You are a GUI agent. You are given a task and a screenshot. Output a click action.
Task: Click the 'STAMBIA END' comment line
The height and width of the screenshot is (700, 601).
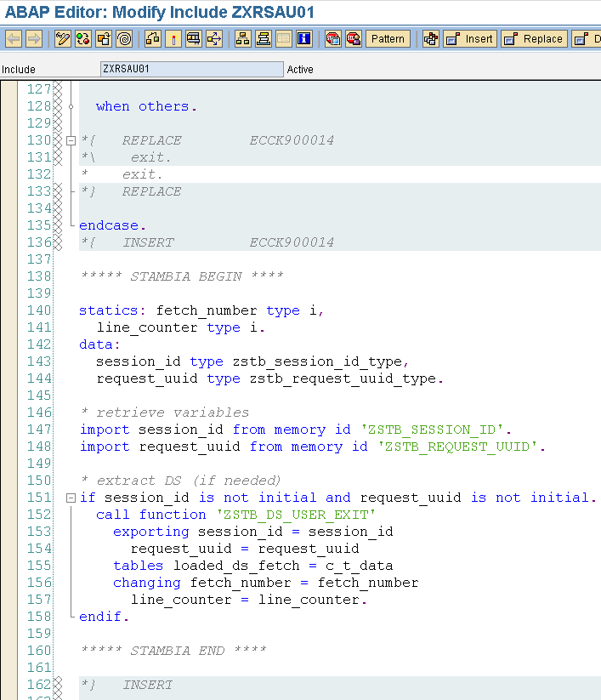point(173,651)
